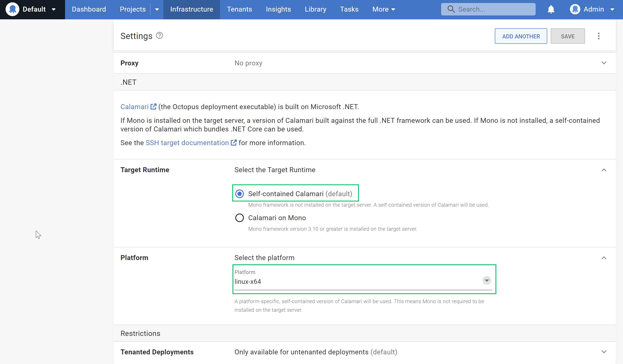This screenshot has height=364, width=623.
Task: Click the Octopus Deploy logo
Action: click(x=12, y=9)
